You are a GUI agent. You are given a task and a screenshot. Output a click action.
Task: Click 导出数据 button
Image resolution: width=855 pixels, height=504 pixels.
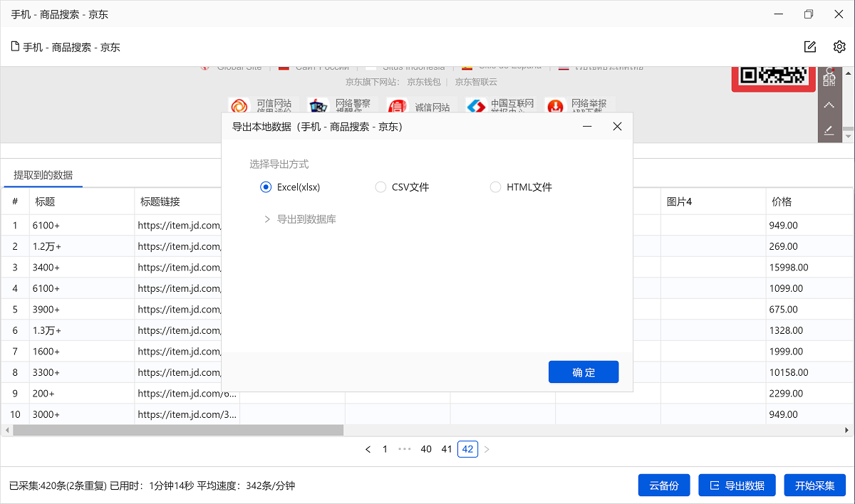click(737, 485)
